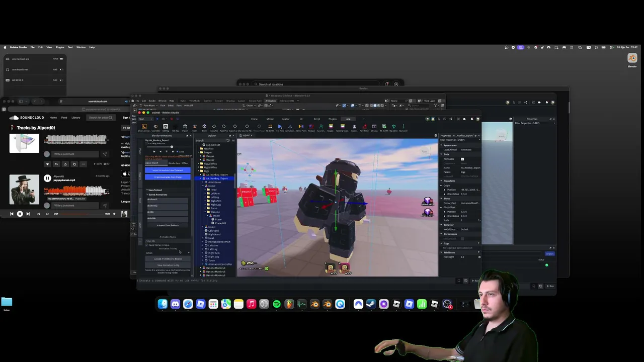
Task: Open Steam from the Dock
Action: click(371, 304)
